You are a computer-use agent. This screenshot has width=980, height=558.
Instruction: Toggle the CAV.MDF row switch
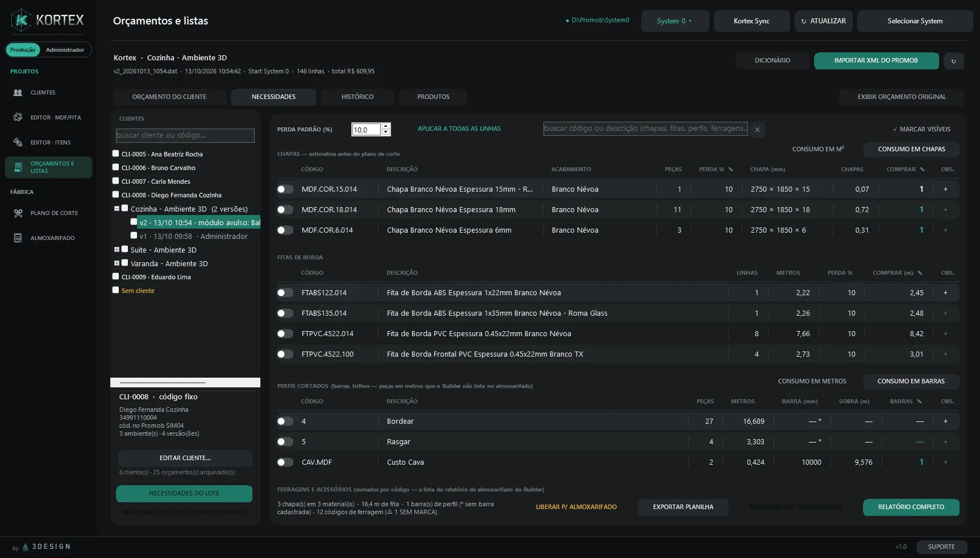click(x=285, y=462)
